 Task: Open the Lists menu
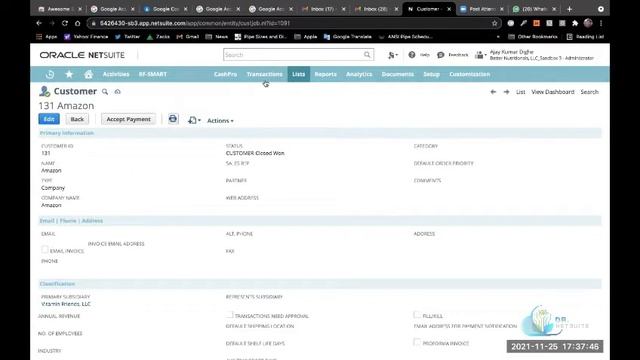pyautogui.click(x=298, y=74)
